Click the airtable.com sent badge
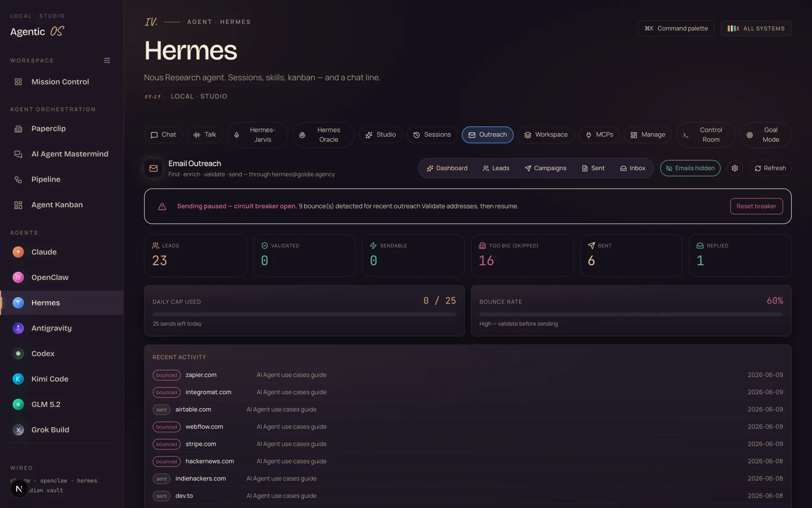This screenshot has width=812, height=508. point(161,410)
